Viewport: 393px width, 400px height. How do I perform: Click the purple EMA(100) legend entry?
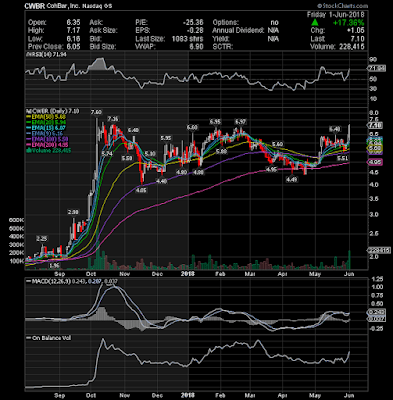(x=48, y=139)
